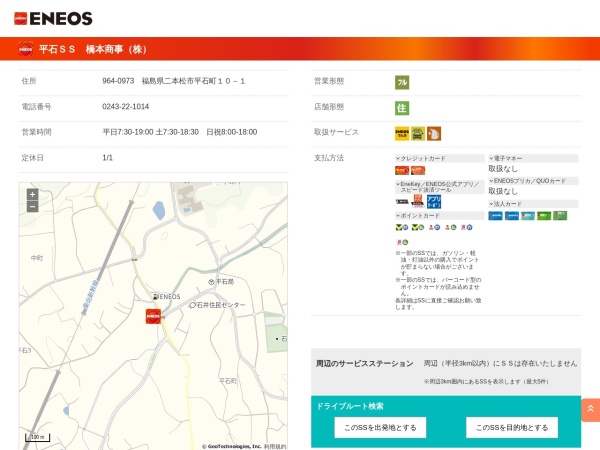The height and width of the screenshot is (450, 600).
Task: Click the 平石局 post office symbol on map
Action: [x=211, y=282]
